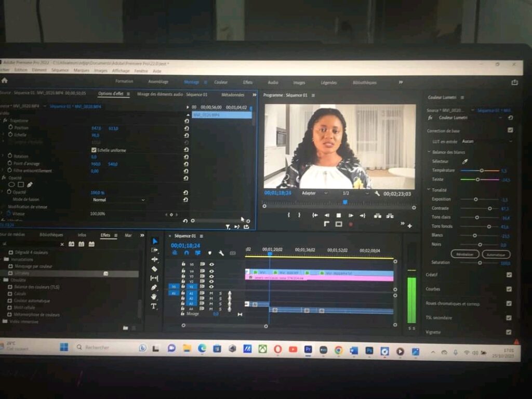Select the Pen tool in timeline toolbar
532x399 pixels.
tap(154, 287)
